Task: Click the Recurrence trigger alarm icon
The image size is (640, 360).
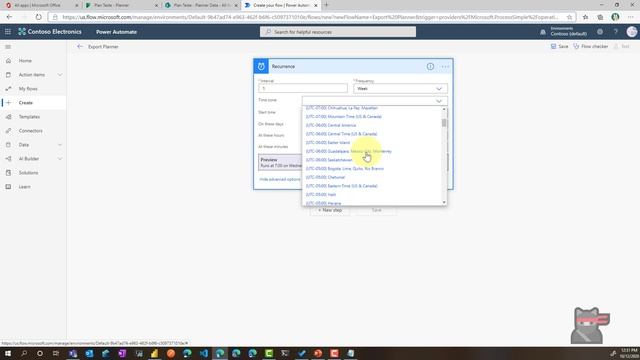Action: [261, 66]
